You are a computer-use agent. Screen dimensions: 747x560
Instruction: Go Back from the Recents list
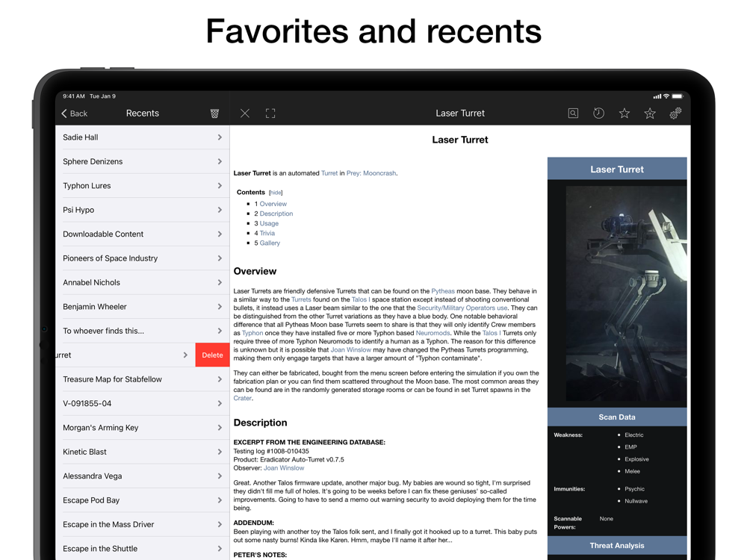point(74,113)
